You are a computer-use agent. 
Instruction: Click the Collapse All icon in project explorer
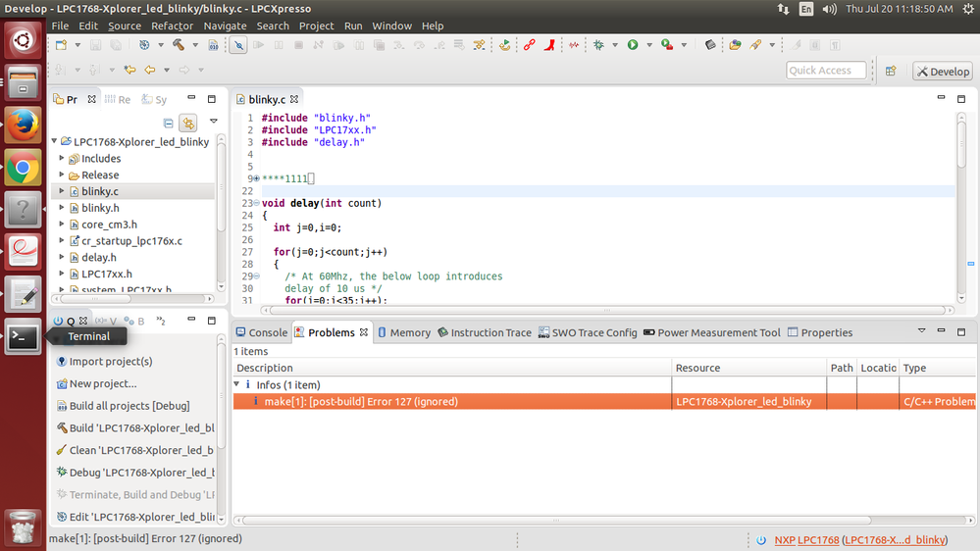click(169, 124)
